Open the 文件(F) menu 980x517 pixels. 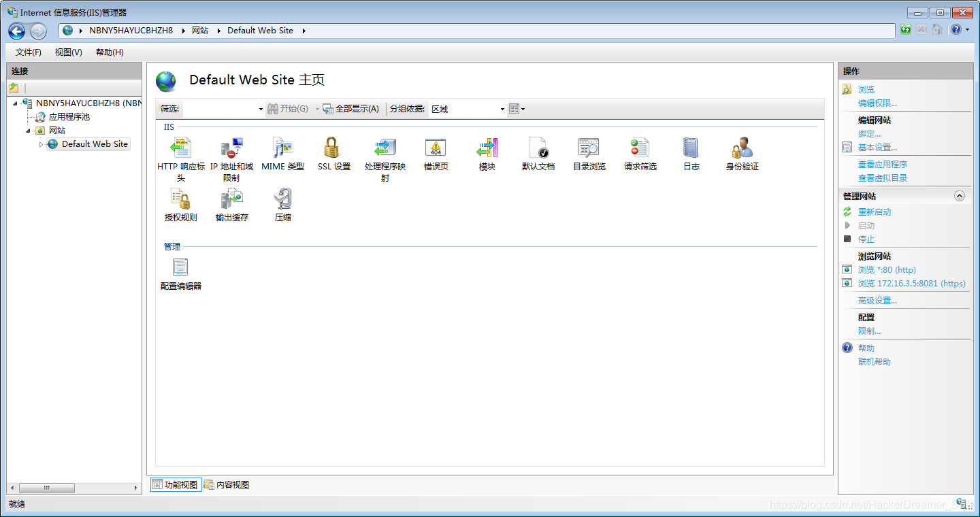pyautogui.click(x=29, y=52)
